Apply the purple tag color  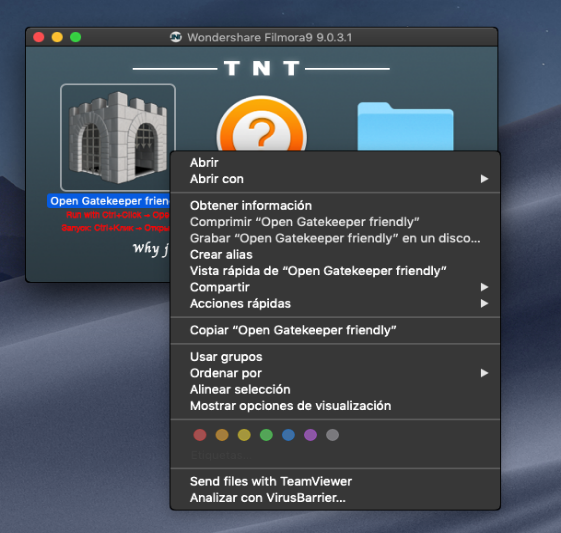(310, 435)
